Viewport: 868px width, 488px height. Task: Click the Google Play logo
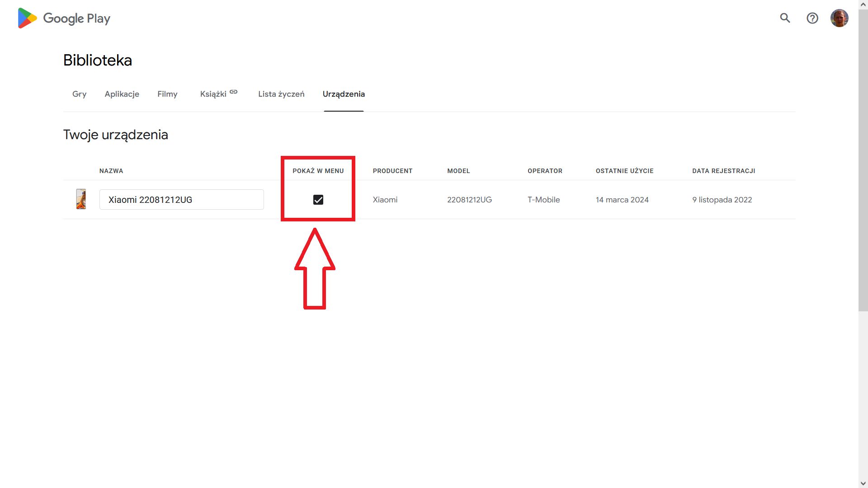(x=63, y=18)
